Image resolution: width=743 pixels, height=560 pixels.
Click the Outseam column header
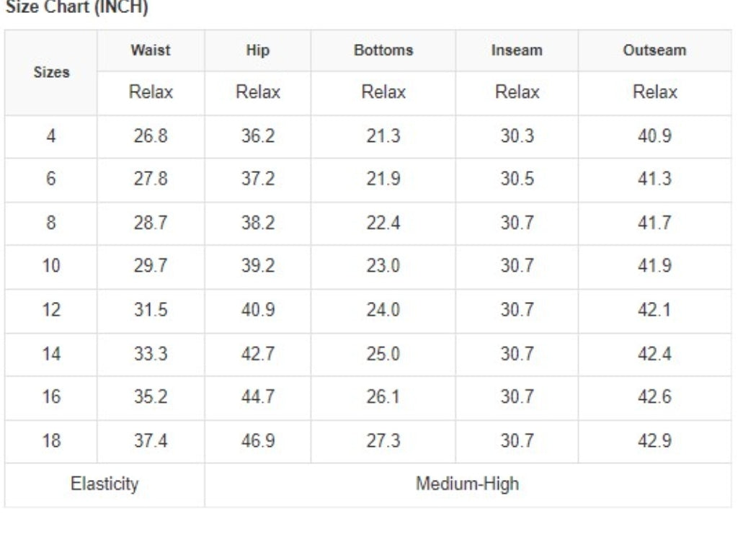(654, 50)
